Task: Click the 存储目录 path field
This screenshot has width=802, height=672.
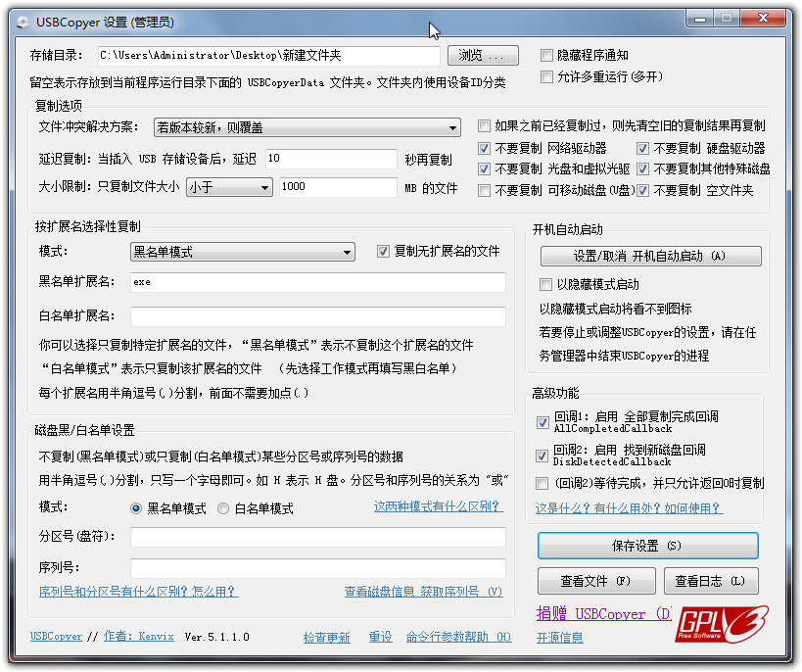Action: coord(269,56)
